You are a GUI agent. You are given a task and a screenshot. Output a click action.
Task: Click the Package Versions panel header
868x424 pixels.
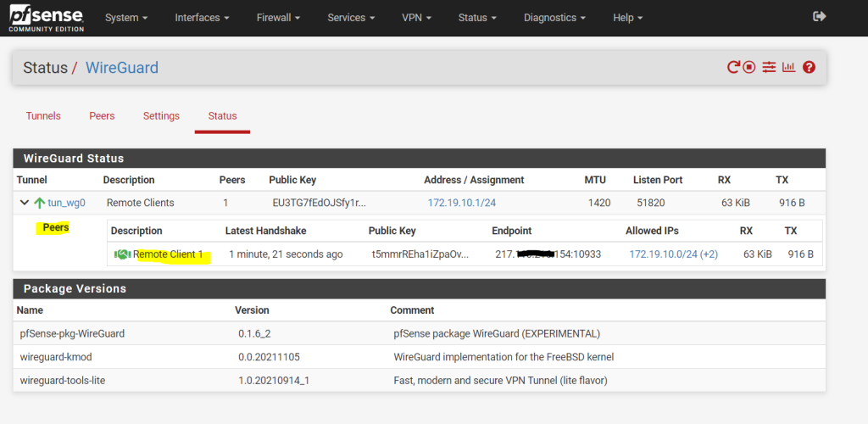(419, 288)
